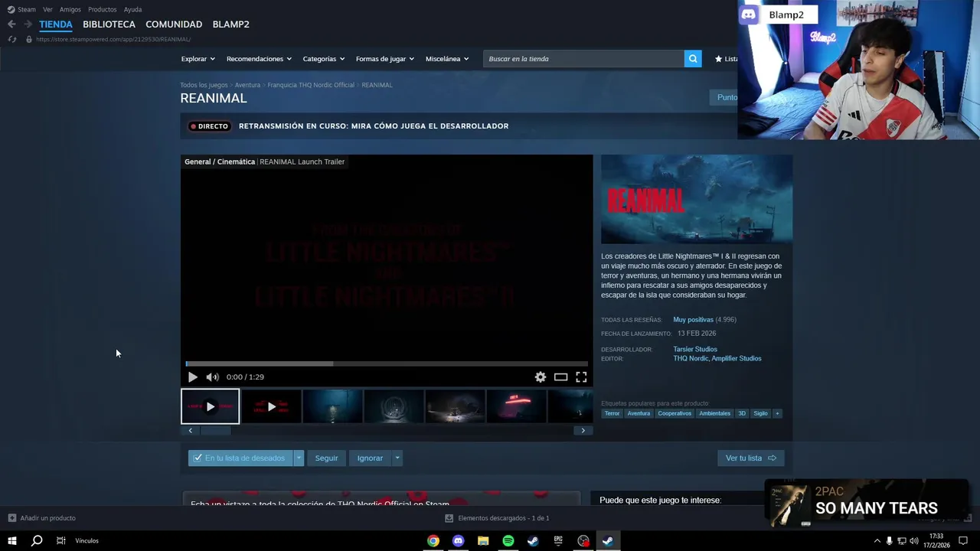The image size is (980, 551).
Task: Expand the wishlist options dropdown arrow
Action: (299, 458)
